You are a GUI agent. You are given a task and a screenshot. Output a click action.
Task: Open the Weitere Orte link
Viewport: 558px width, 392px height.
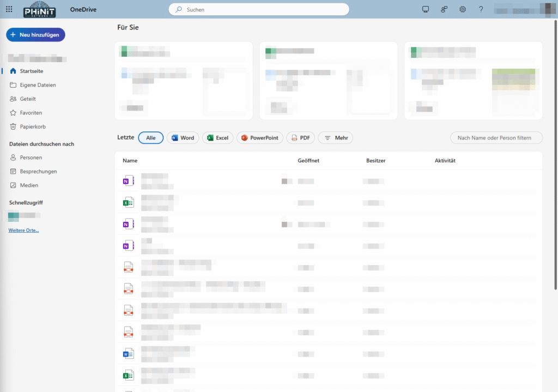pos(23,230)
